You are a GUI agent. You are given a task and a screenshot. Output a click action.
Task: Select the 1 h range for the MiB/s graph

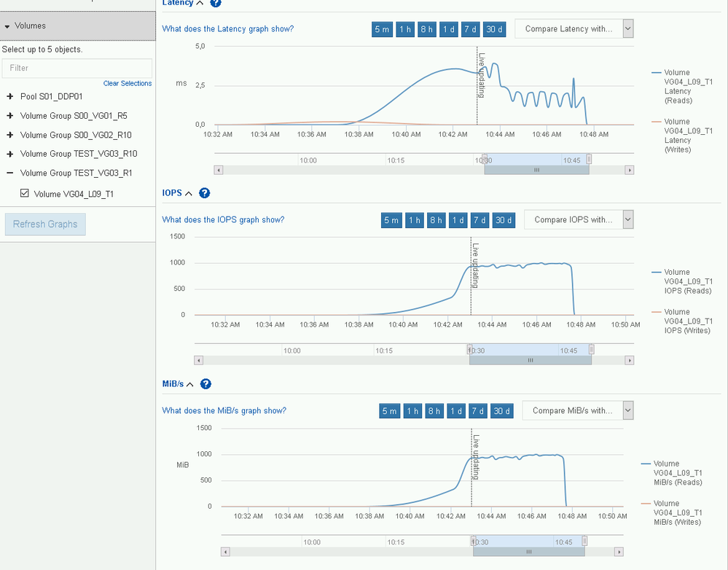click(x=412, y=411)
